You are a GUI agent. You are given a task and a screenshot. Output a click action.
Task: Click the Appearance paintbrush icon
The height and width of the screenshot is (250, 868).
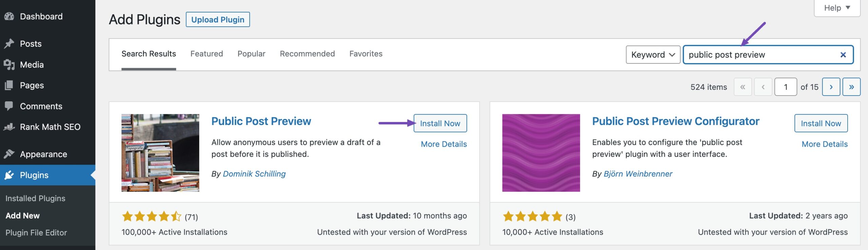click(9, 154)
